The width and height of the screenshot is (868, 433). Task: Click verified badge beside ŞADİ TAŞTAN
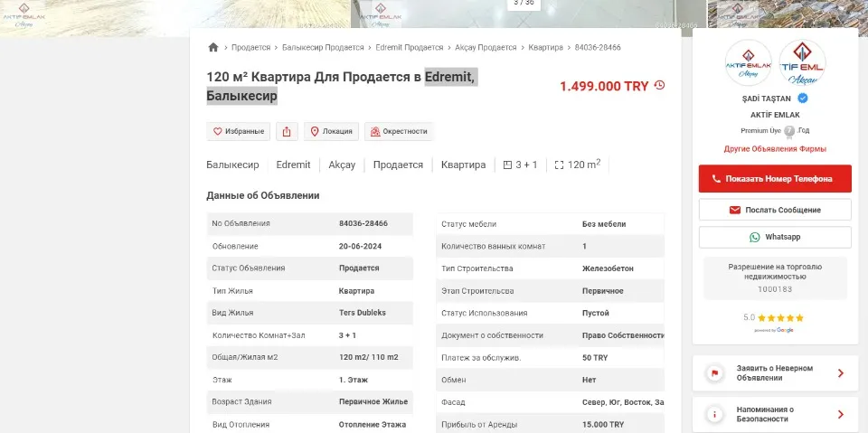(803, 99)
